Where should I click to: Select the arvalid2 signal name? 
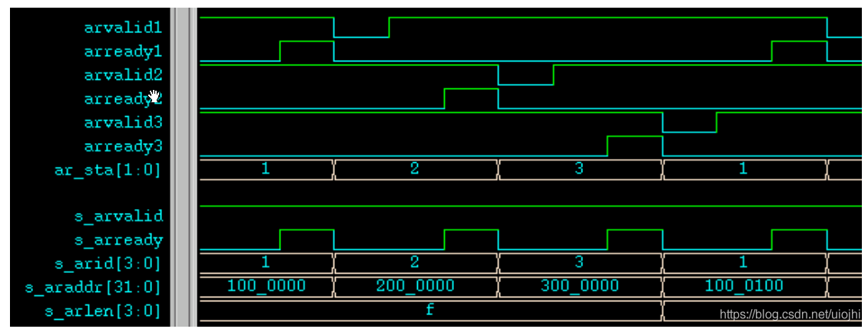(x=123, y=75)
